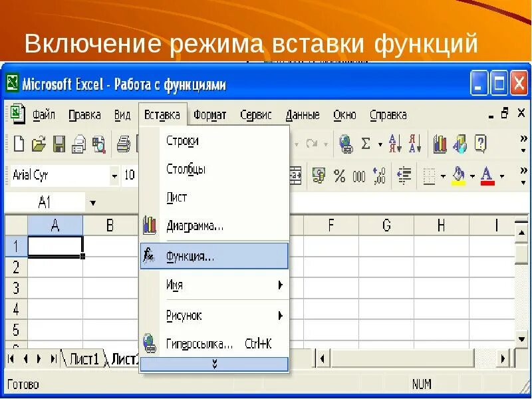The height and width of the screenshot is (399, 532).
Task: Click the horizontal scrollbar left arrow
Action: click(x=323, y=358)
